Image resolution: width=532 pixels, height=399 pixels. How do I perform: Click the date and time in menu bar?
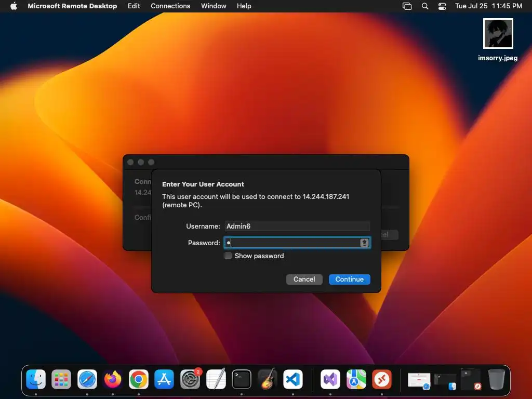click(x=488, y=6)
